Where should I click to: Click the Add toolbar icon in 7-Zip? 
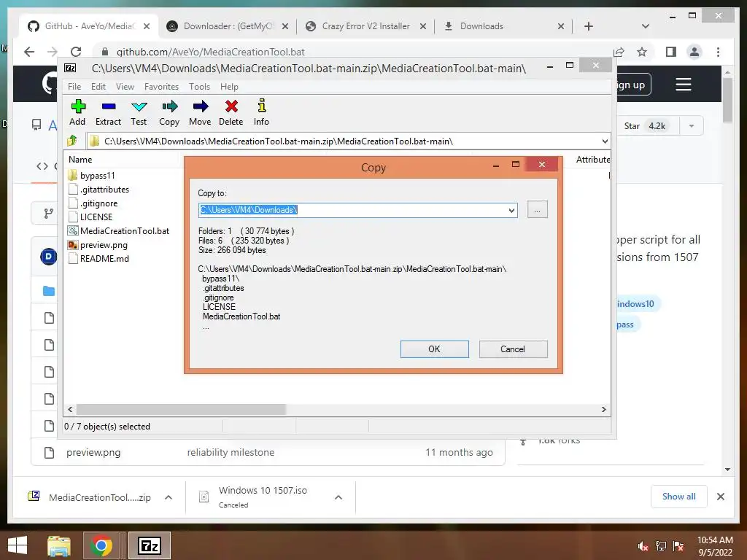77,112
